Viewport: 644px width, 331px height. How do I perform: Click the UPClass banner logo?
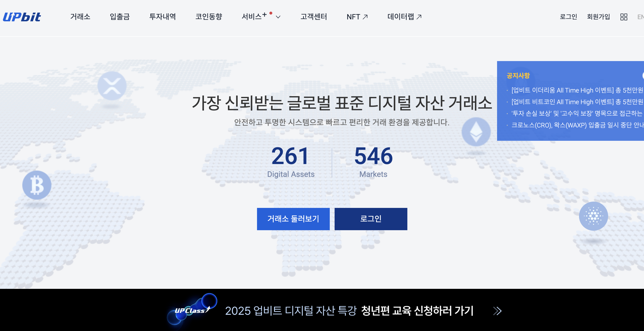coord(192,310)
